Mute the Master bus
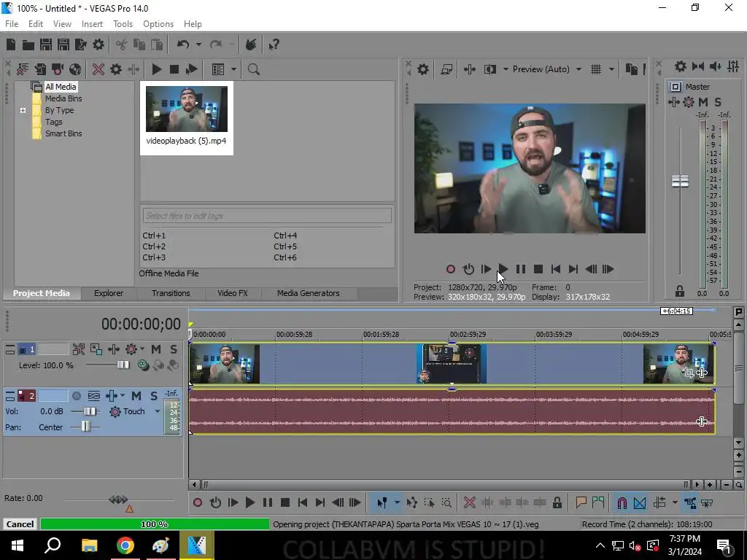Image resolution: width=747 pixels, height=560 pixels. coord(703,102)
